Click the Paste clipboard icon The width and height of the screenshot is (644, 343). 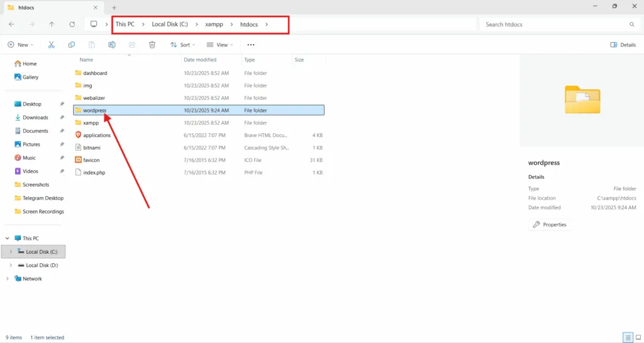click(92, 45)
